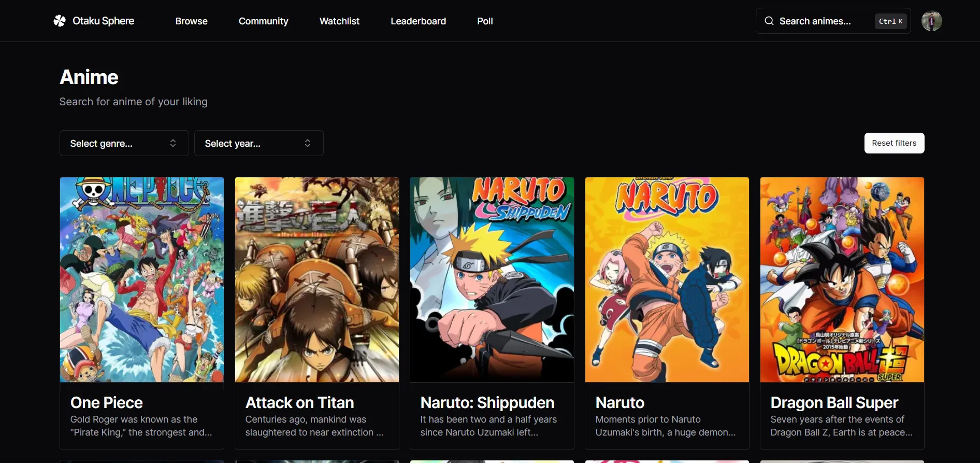Open the Select year dropdown
This screenshot has height=463, width=980.
pos(258,143)
